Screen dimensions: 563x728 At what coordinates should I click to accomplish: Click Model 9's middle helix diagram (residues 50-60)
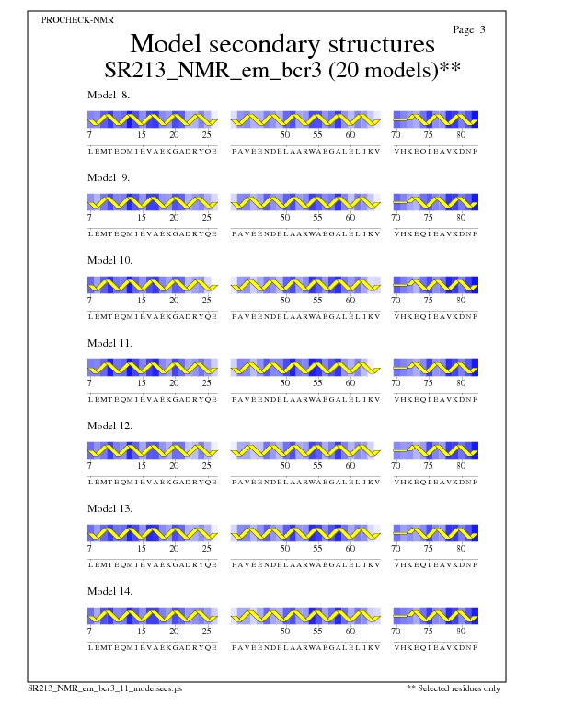pos(306,202)
